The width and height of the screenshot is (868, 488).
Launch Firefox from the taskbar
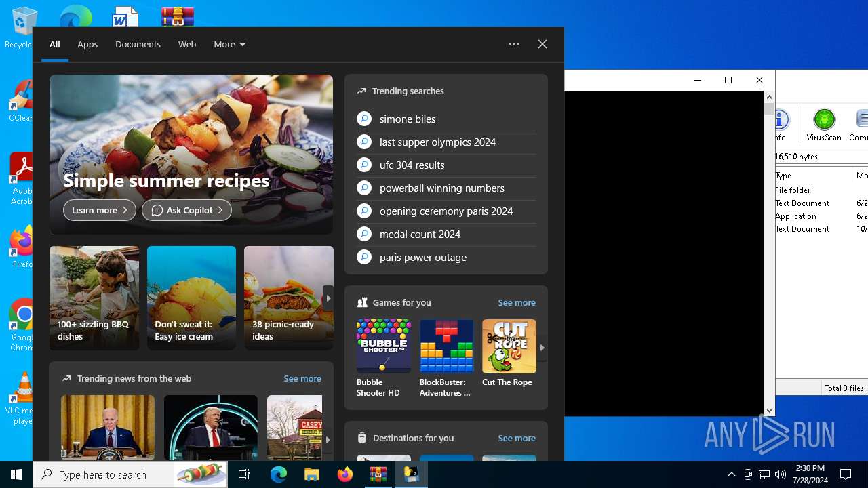(x=345, y=474)
